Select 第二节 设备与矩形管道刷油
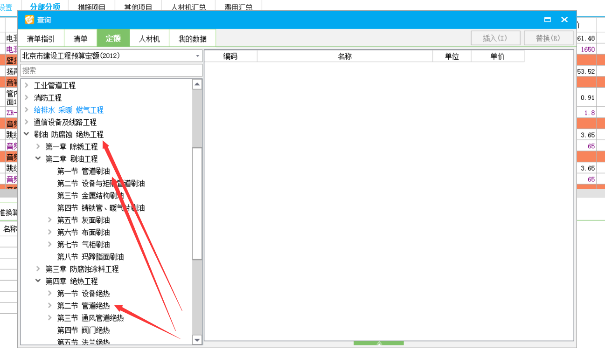The image size is (605, 364). coord(101,183)
